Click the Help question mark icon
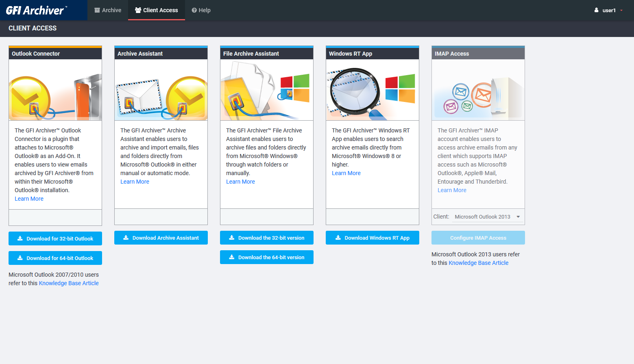The width and height of the screenshot is (634, 364). pos(194,10)
